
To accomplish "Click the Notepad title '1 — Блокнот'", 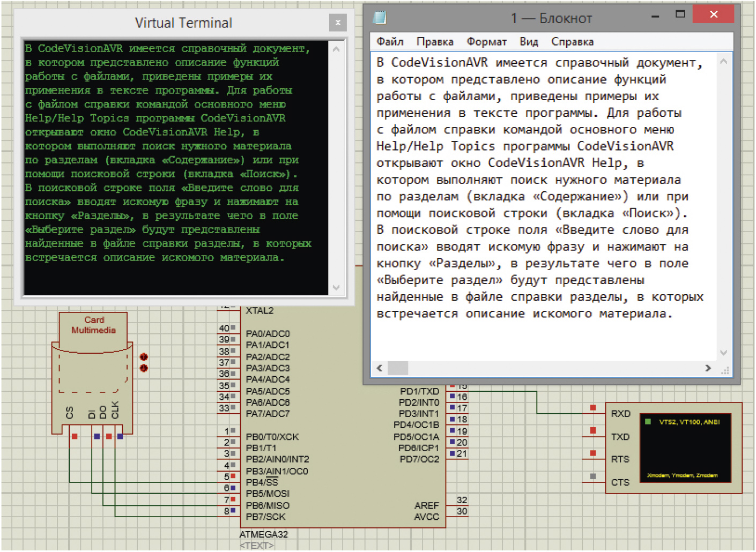I will (552, 18).
